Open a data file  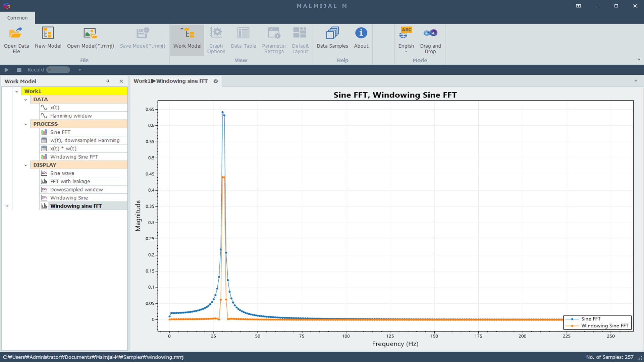[x=16, y=40]
